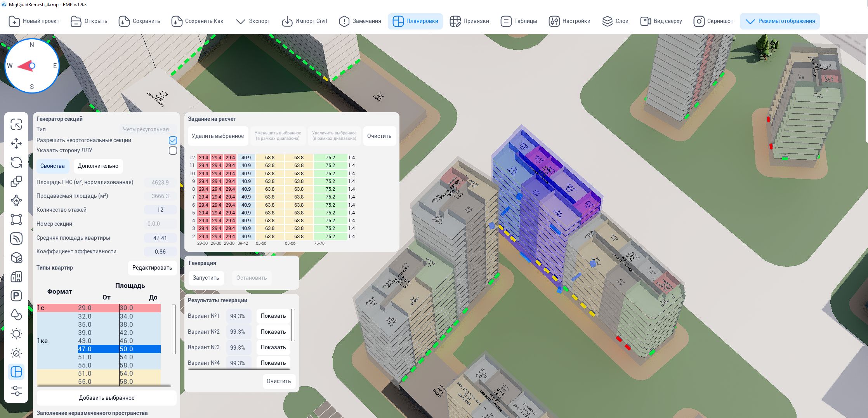Open the sliders settings icon at sidebar bottom
The width and height of the screenshot is (868, 418).
16,390
